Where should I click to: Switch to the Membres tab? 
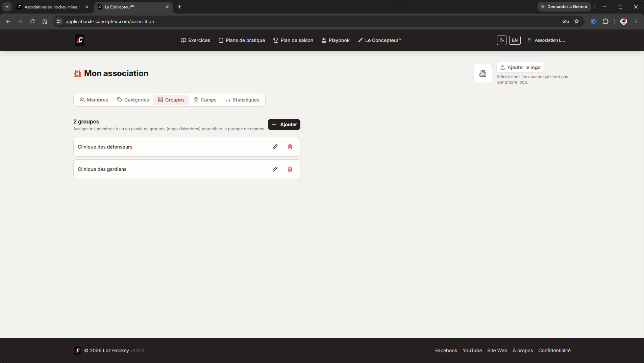(x=94, y=100)
